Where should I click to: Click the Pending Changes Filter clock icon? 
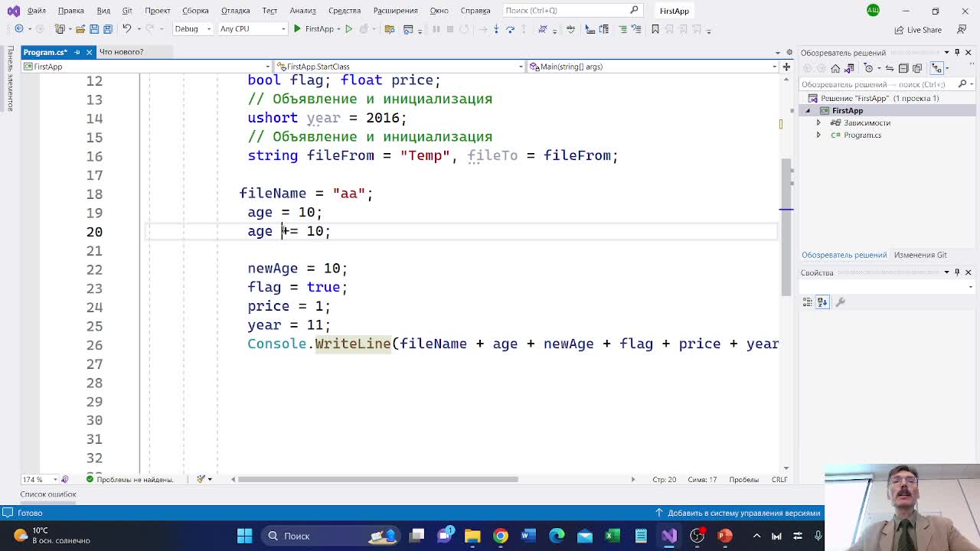click(868, 68)
